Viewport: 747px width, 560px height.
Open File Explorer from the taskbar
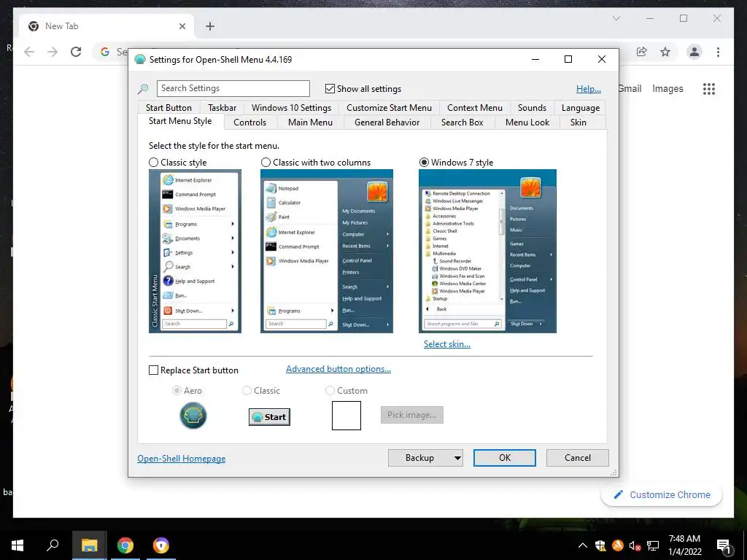(89, 545)
